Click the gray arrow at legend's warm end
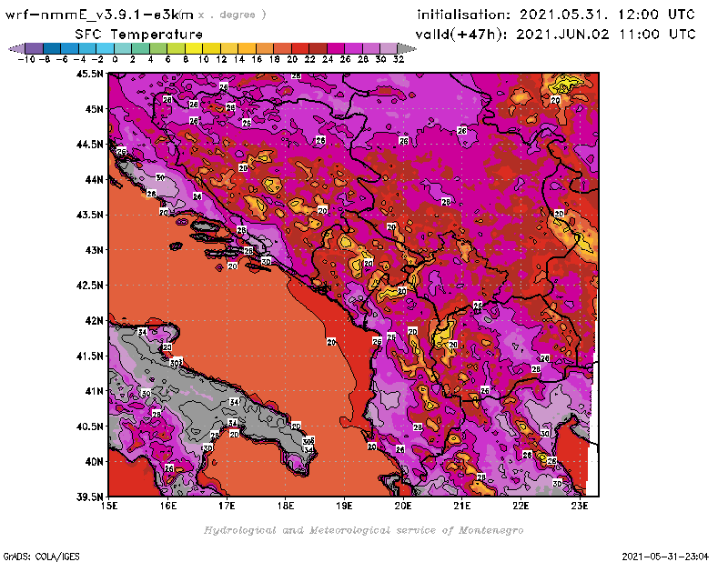 tap(406, 48)
